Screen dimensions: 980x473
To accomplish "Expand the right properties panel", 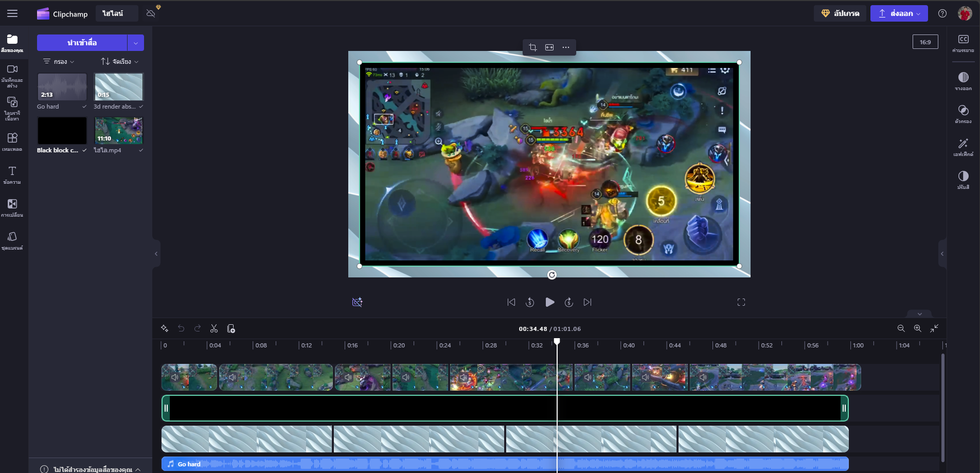I will coord(942,254).
